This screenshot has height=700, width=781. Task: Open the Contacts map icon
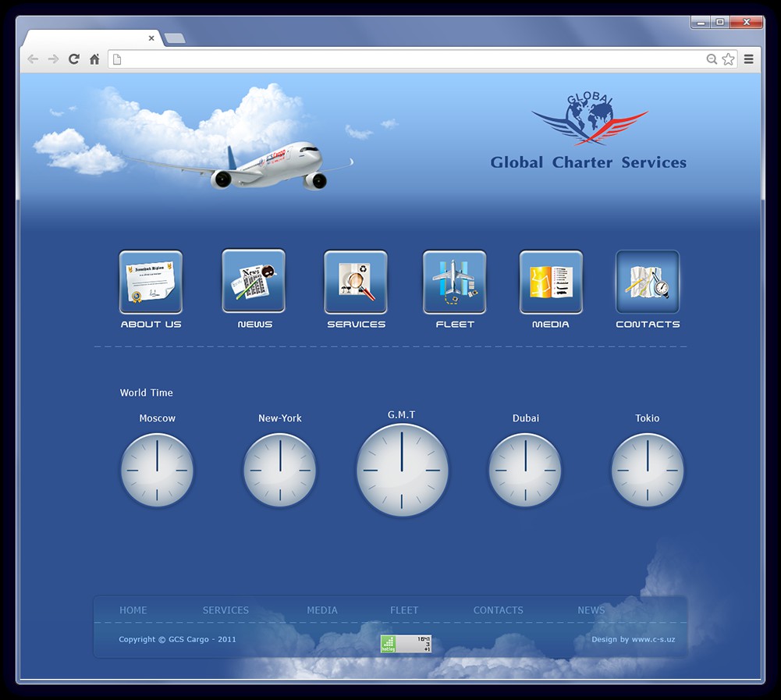(x=648, y=282)
